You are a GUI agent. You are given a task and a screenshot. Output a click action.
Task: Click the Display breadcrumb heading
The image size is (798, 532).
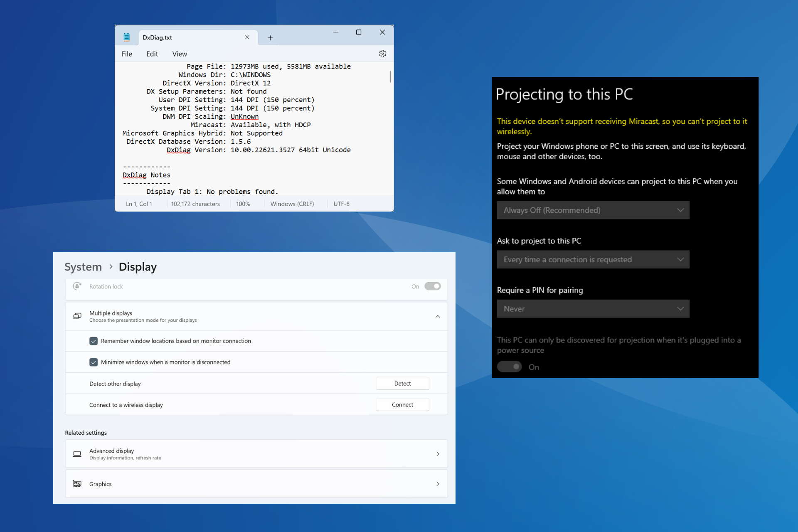(138, 267)
